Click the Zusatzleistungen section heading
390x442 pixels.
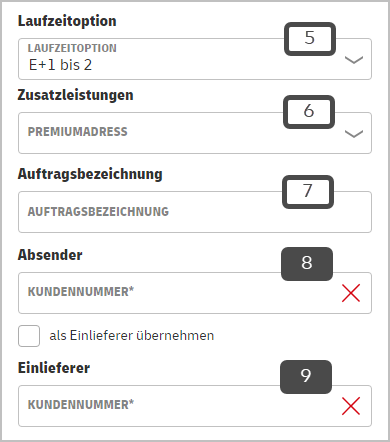(x=75, y=95)
